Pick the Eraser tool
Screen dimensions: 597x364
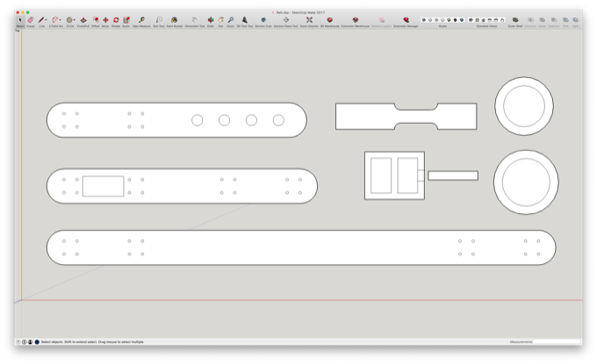(31, 22)
